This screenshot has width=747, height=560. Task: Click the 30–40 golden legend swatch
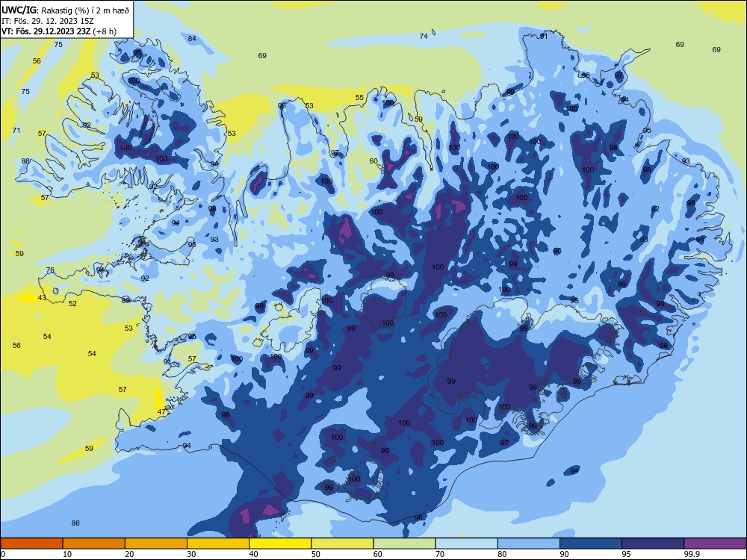(x=218, y=544)
